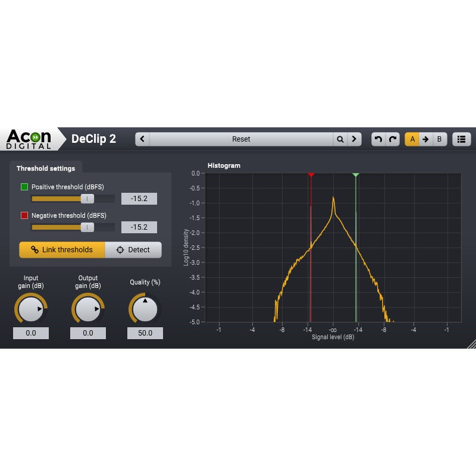The height and width of the screenshot is (476, 476).
Task: Click the positive threshold slider handle
Action: (x=87, y=199)
